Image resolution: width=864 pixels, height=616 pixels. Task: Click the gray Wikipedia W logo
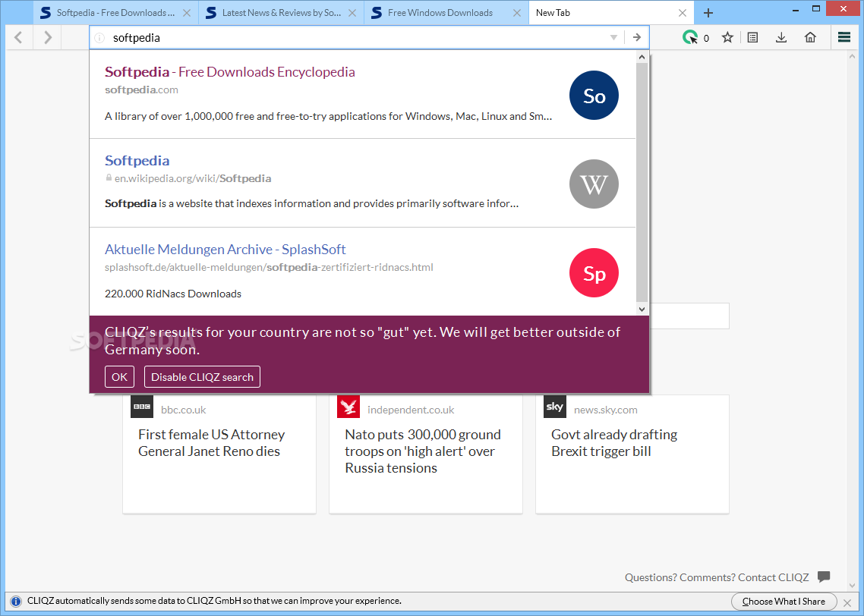tap(594, 184)
